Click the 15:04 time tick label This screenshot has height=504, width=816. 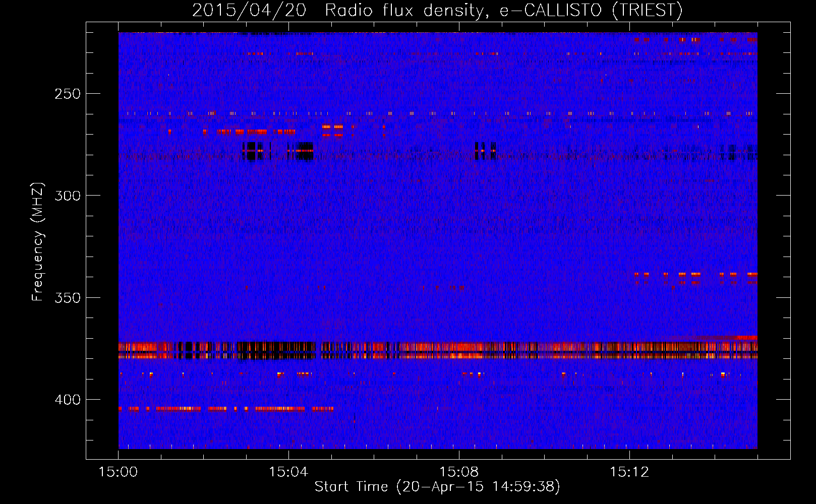coord(288,472)
